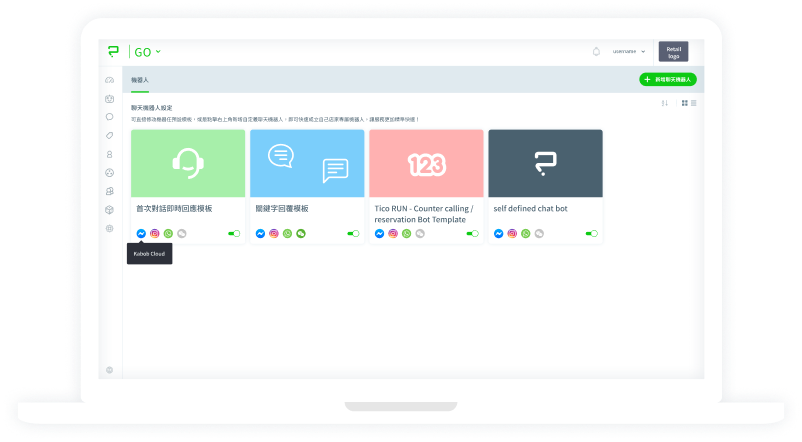Click the green add chatbot button
The image size is (802, 442).
tap(667, 79)
